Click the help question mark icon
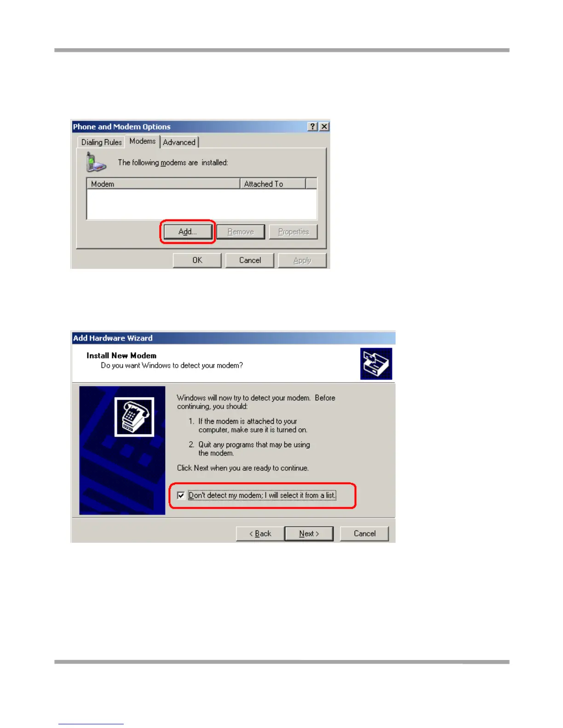Image resolution: width=563 pixels, height=728 pixels. tap(313, 126)
